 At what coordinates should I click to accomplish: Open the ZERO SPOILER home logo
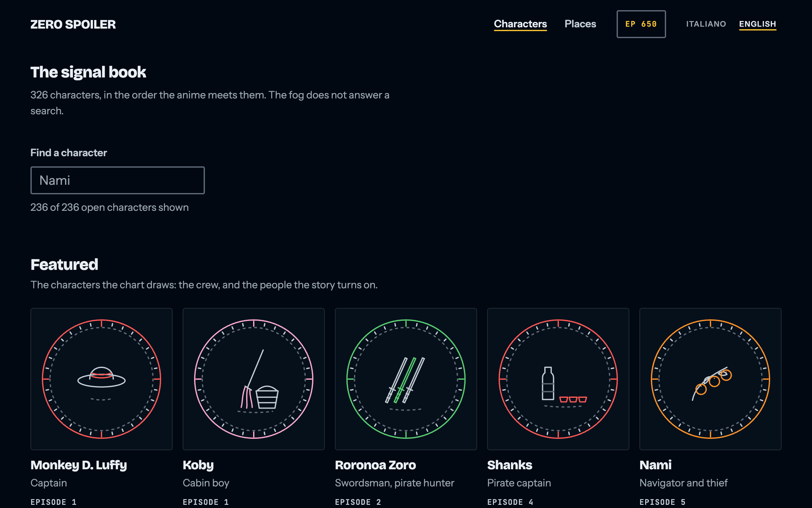point(73,24)
